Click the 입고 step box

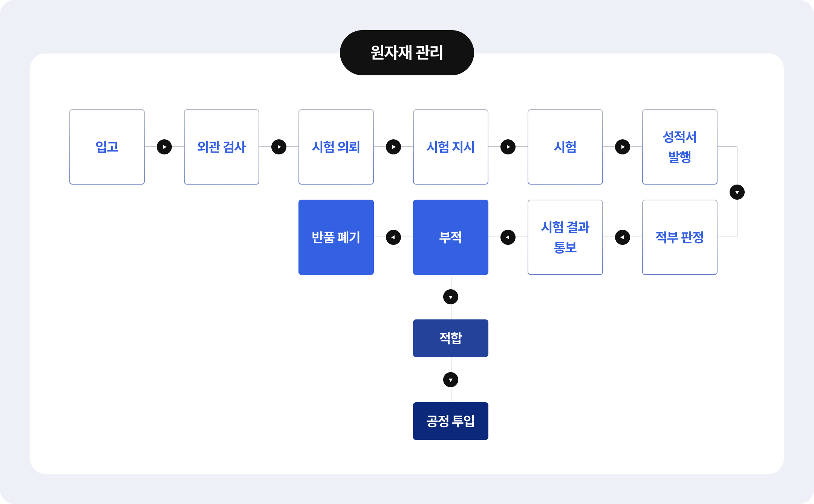[x=107, y=147]
